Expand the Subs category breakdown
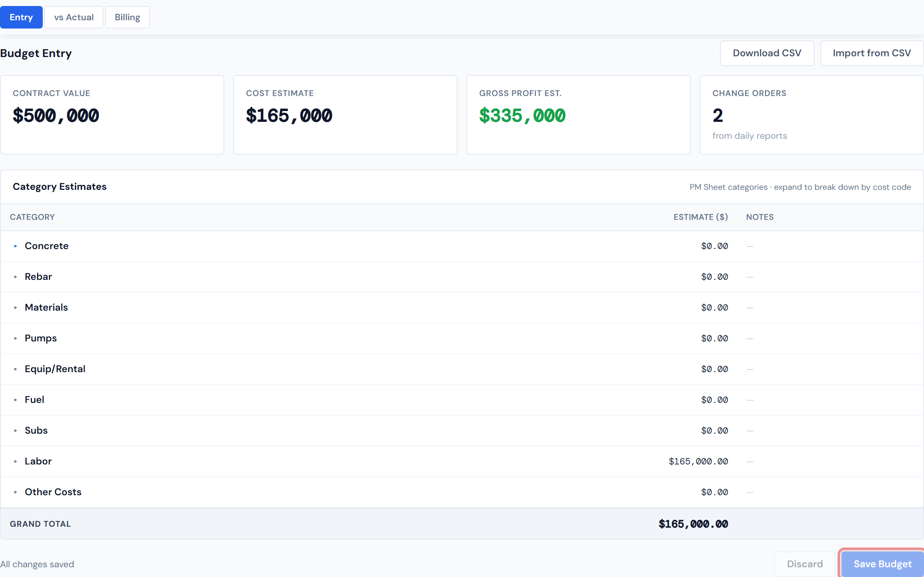The width and height of the screenshot is (924, 577). (16, 430)
